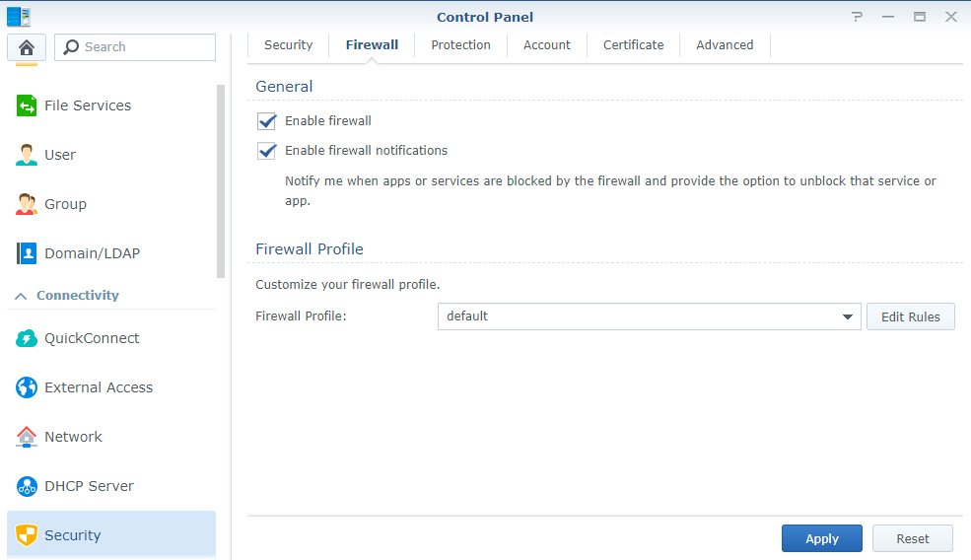
Task: Select the DHCP Server icon
Action: click(27, 486)
